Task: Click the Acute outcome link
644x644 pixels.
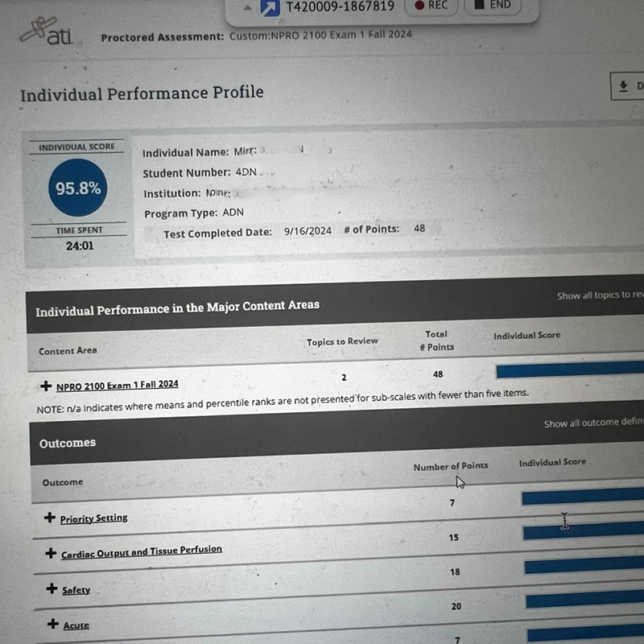Action: [x=76, y=625]
